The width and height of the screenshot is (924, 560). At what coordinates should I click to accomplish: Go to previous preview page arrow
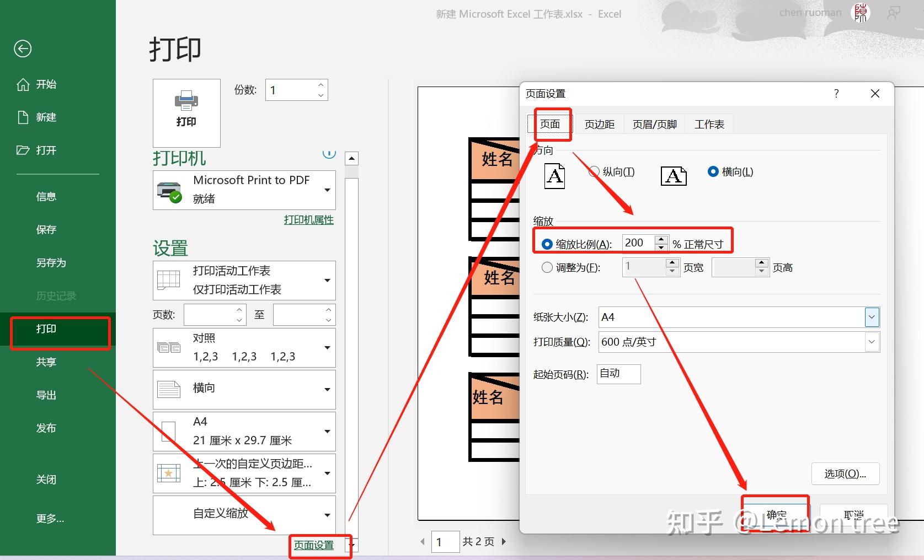click(423, 542)
